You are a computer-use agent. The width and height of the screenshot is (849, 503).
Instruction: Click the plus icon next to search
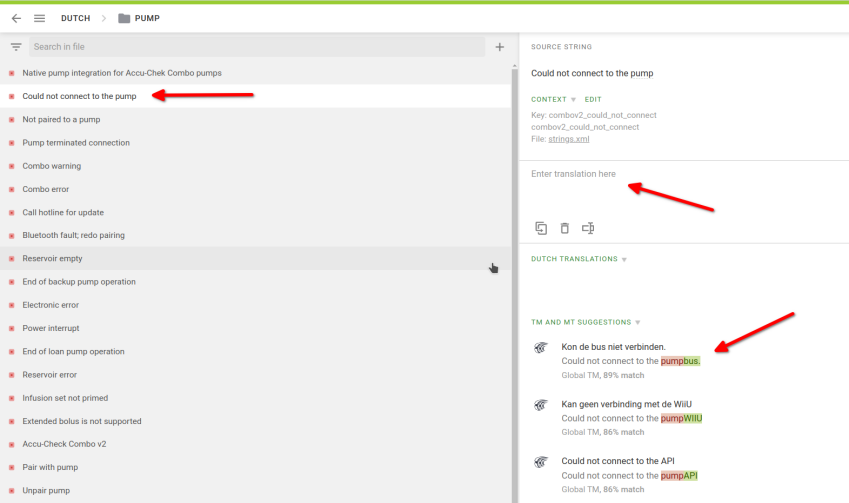click(x=500, y=47)
